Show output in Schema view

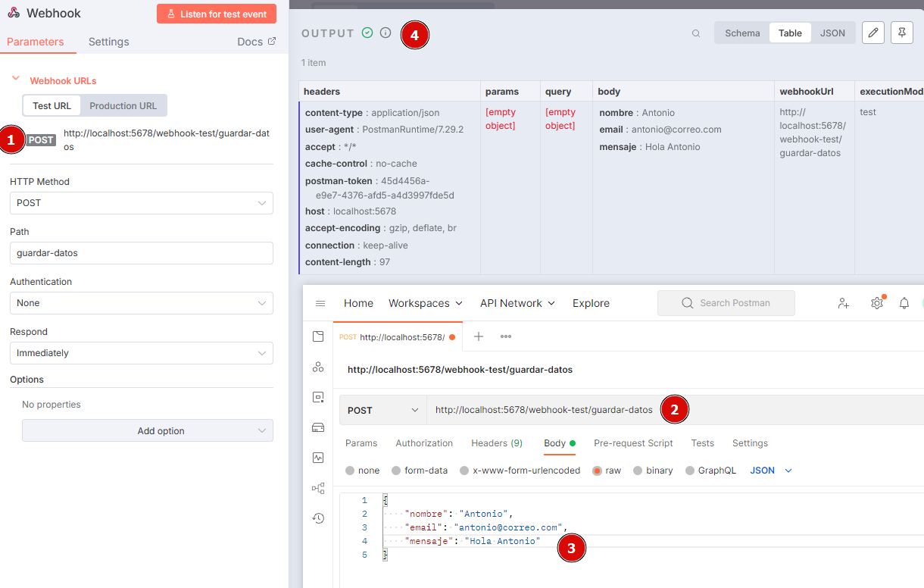[x=742, y=33]
